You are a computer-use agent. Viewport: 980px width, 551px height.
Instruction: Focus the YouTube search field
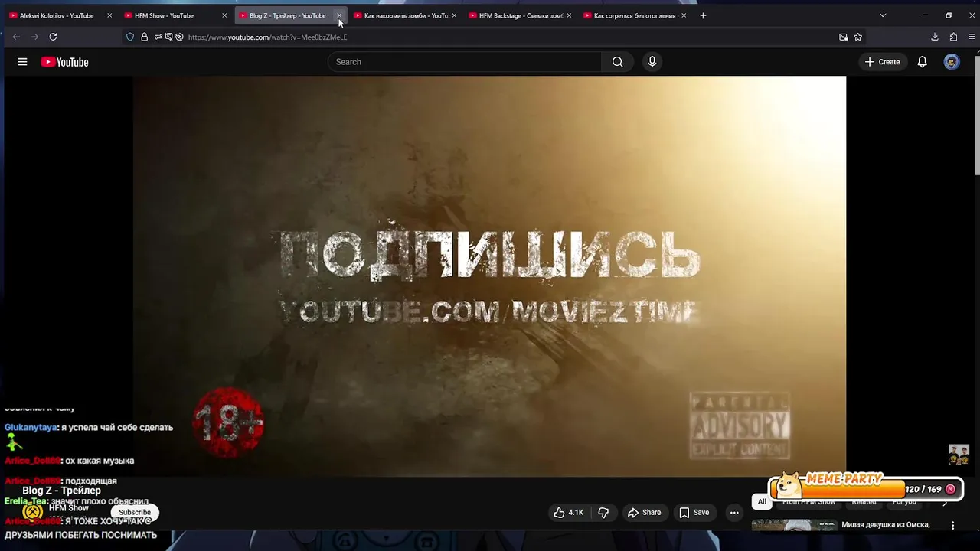(465, 62)
